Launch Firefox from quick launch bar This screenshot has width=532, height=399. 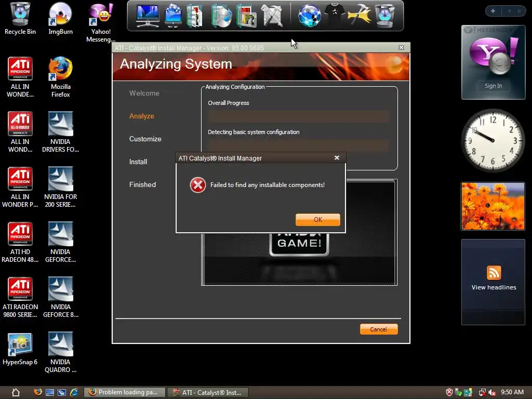click(37, 392)
